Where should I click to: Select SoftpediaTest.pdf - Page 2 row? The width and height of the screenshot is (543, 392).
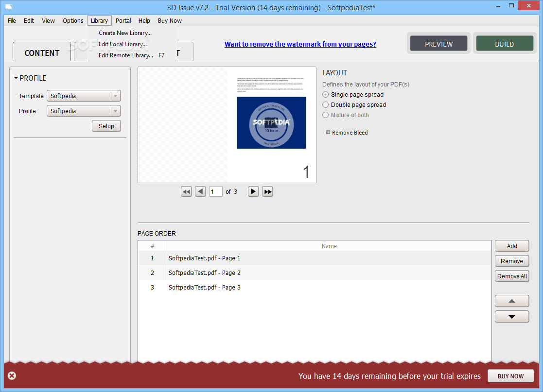click(x=315, y=273)
